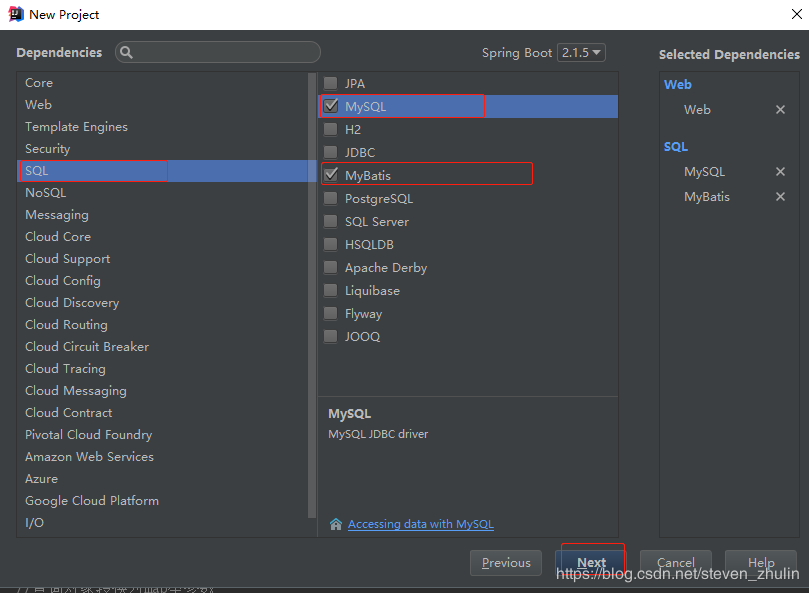Select the JDBC checkbox

(x=330, y=152)
